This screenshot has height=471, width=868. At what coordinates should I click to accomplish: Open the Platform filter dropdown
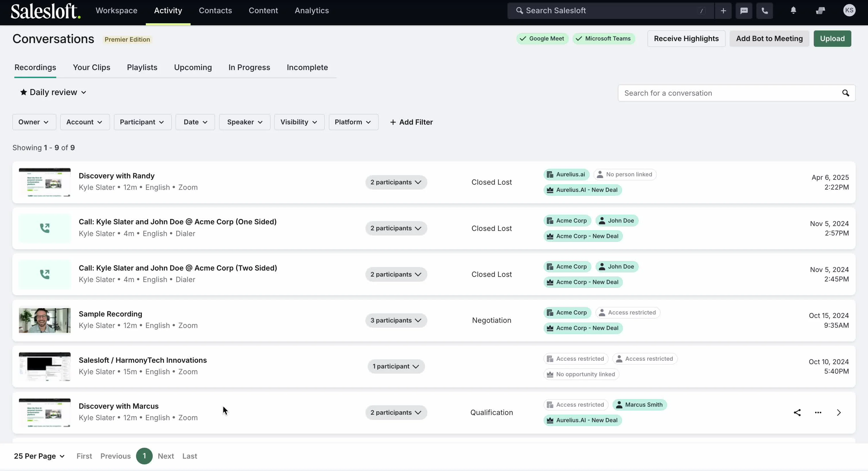[x=353, y=122]
